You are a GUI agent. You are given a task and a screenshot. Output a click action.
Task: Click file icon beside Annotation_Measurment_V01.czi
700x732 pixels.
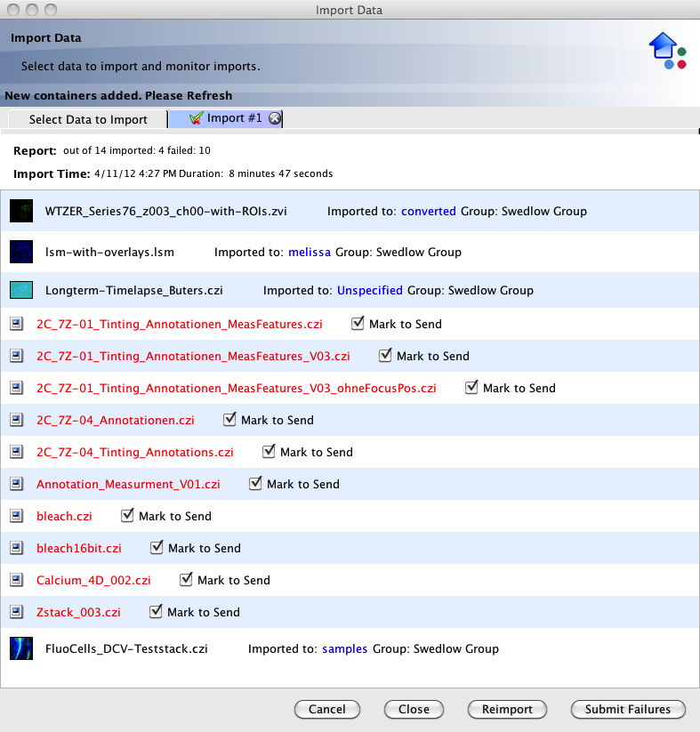tap(16, 484)
